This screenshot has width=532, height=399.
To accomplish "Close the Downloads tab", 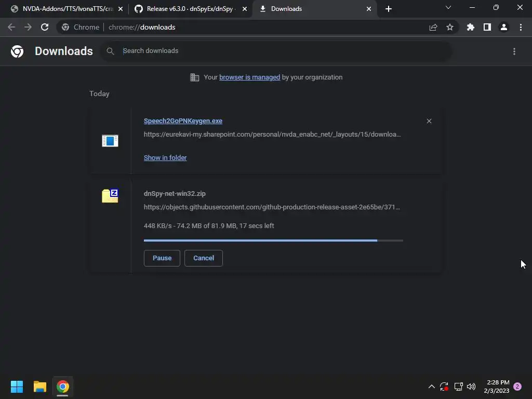I will click(369, 9).
